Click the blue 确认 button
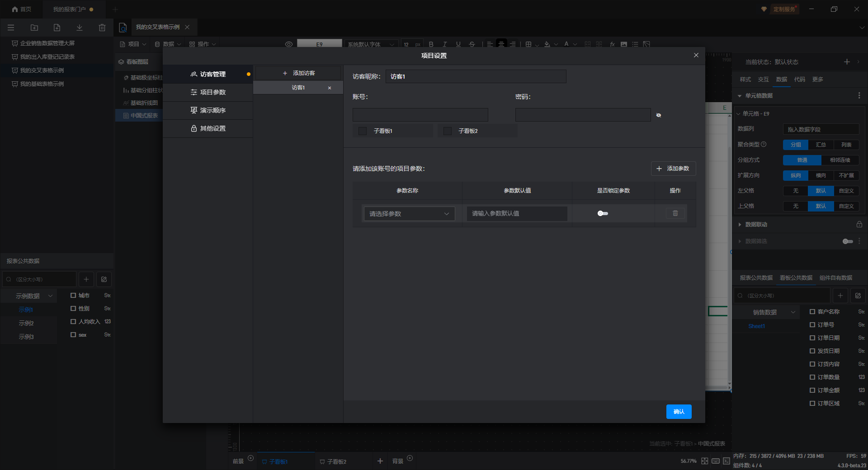The width and height of the screenshot is (868, 470). pyautogui.click(x=679, y=412)
